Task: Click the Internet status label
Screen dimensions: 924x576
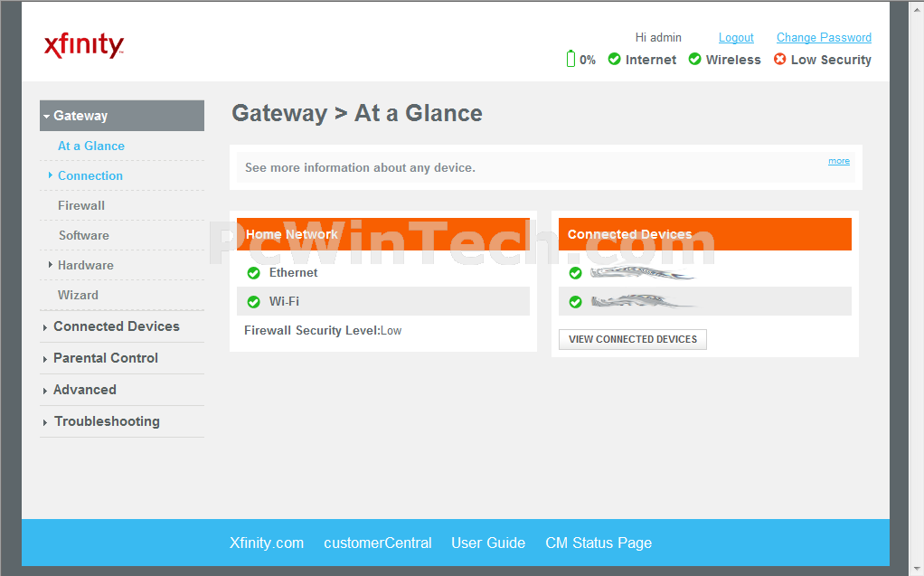Action: click(651, 60)
